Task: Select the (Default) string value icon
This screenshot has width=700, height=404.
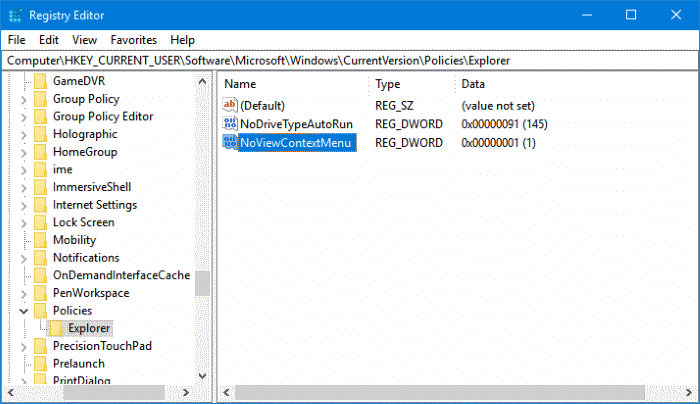Action: [x=229, y=105]
